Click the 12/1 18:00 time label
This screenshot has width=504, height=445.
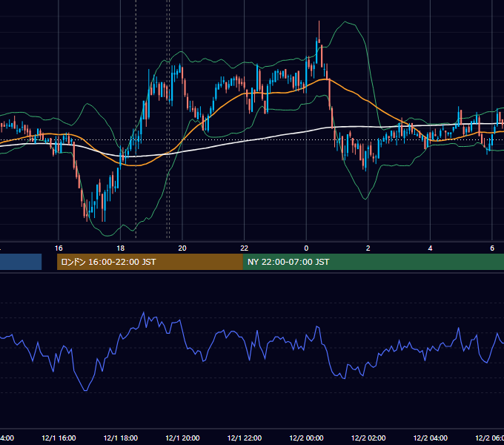pyautogui.click(x=121, y=438)
